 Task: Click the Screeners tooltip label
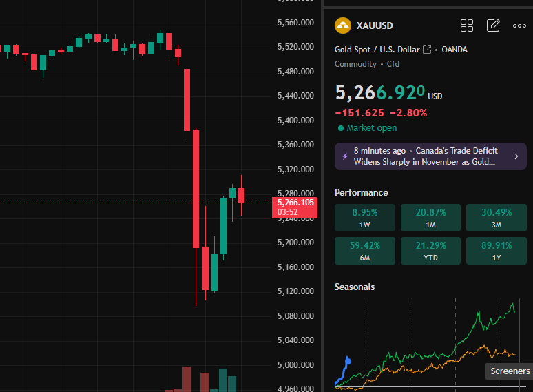coord(510,371)
